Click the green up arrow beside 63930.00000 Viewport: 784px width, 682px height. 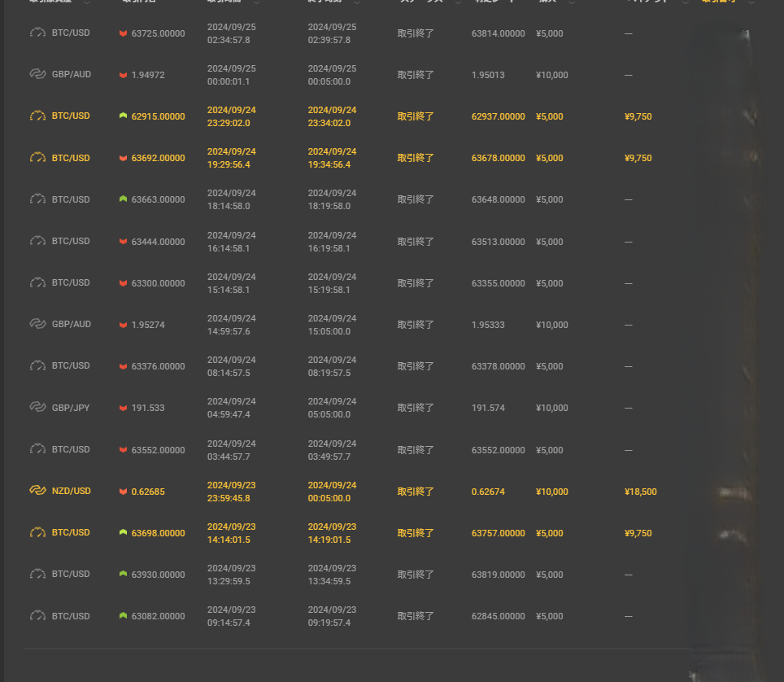(x=123, y=574)
